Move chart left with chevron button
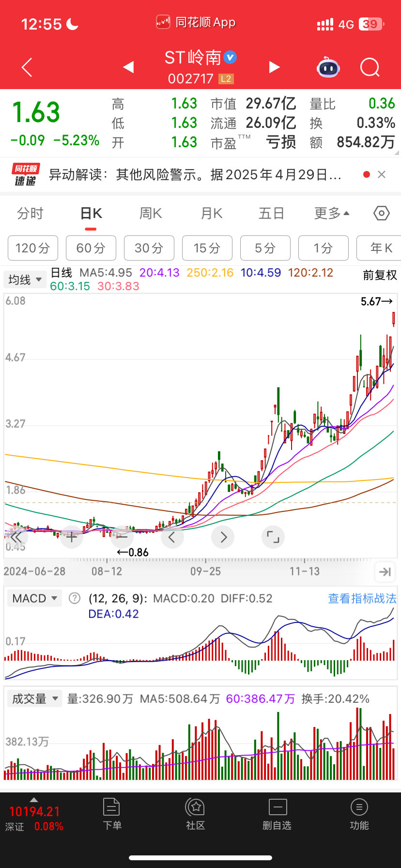The image size is (401, 868). [172, 537]
